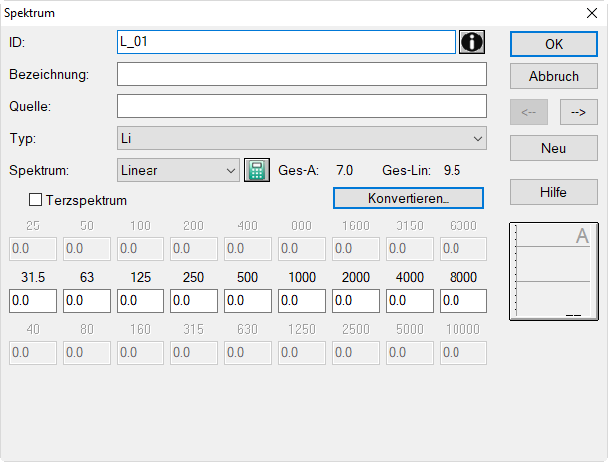The width and height of the screenshot is (608, 462).
Task: Confirm with the OK button
Action: click(554, 44)
